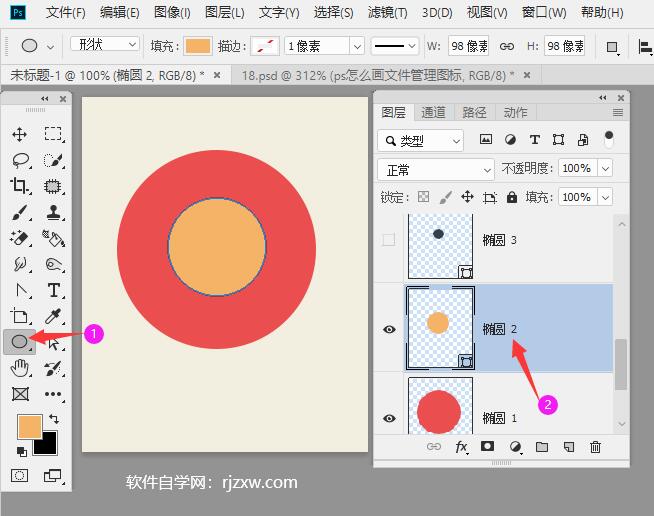Delete layer with the trash icon

click(x=595, y=447)
